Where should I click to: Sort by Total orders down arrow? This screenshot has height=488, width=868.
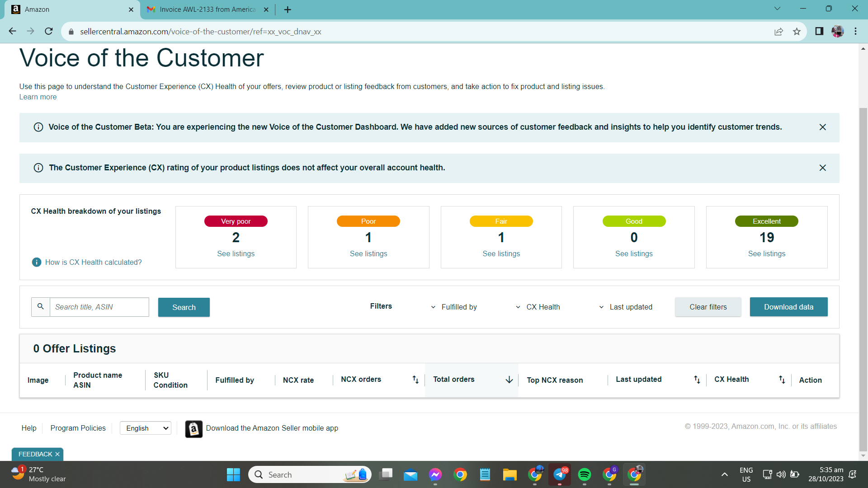click(509, 380)
